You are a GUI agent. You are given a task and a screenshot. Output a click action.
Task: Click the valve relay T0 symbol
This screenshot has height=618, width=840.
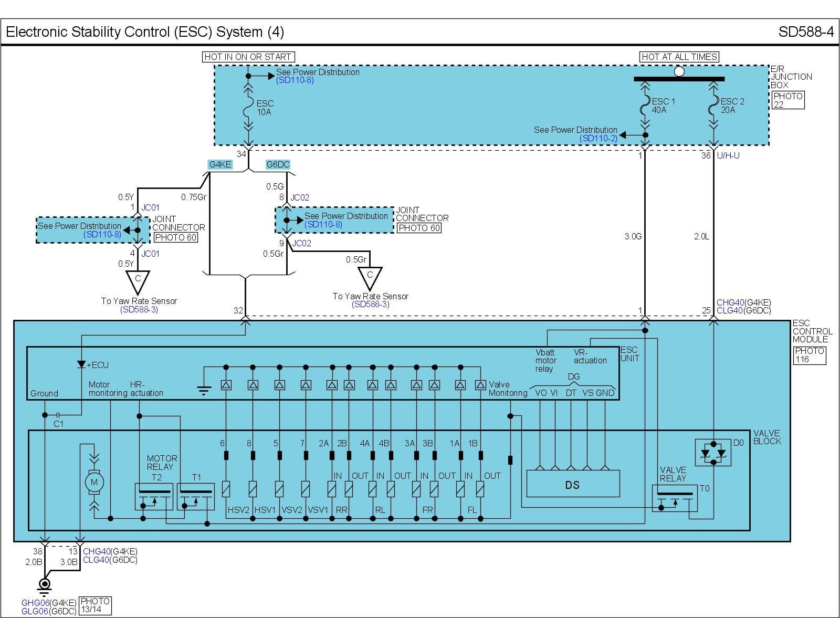pyautogui.click(x=675, y=498)
